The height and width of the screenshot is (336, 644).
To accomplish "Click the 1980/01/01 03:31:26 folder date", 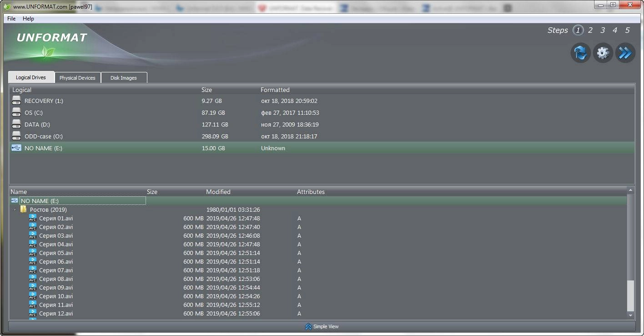I will (233, 209).
